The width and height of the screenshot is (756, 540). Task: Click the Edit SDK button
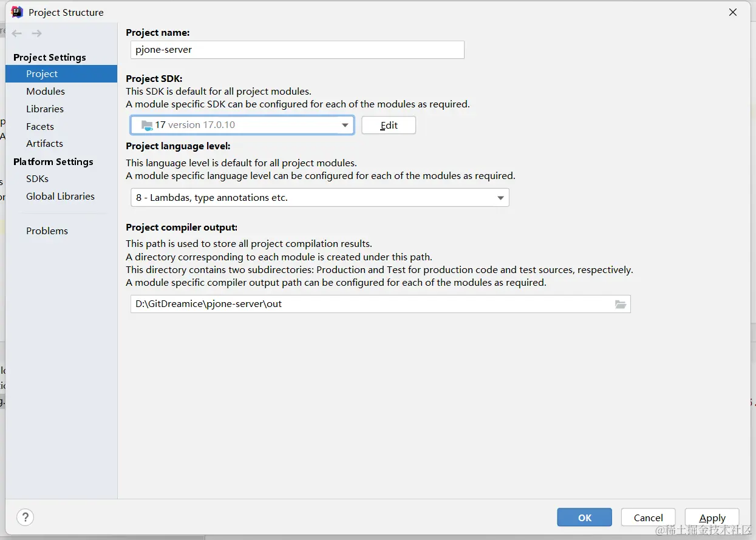pos(389,125)
